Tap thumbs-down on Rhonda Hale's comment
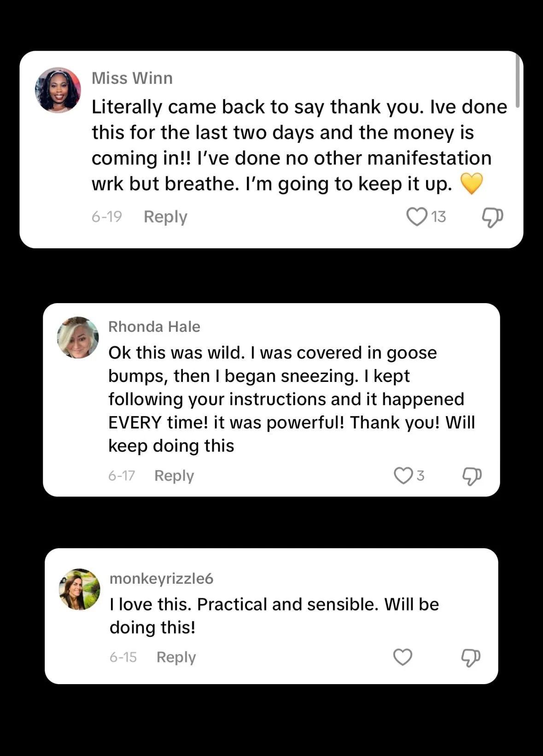Screen dimensions: 543x756 tap(472, 476)
